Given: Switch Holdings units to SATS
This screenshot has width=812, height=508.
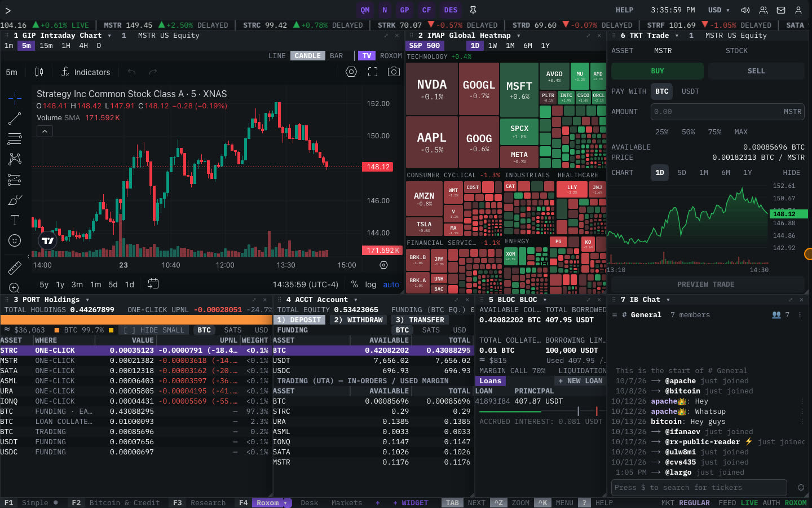Looking at the screenshot, I should 233,330.
